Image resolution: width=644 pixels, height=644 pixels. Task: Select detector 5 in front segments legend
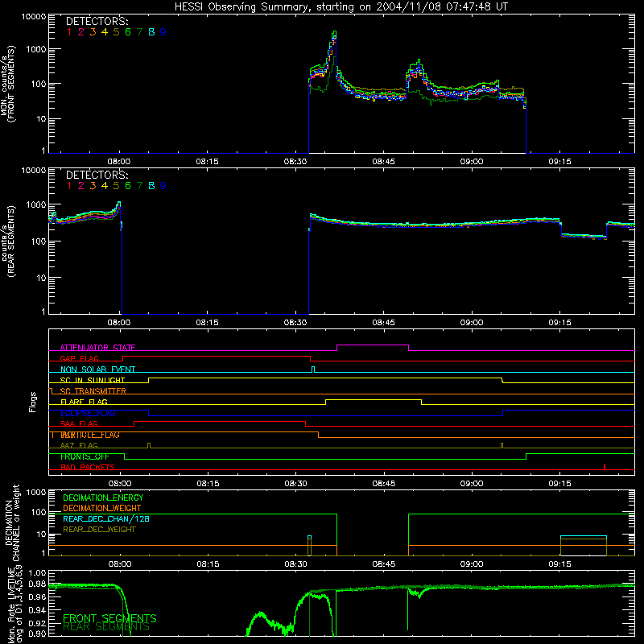(x=116, y=31)
